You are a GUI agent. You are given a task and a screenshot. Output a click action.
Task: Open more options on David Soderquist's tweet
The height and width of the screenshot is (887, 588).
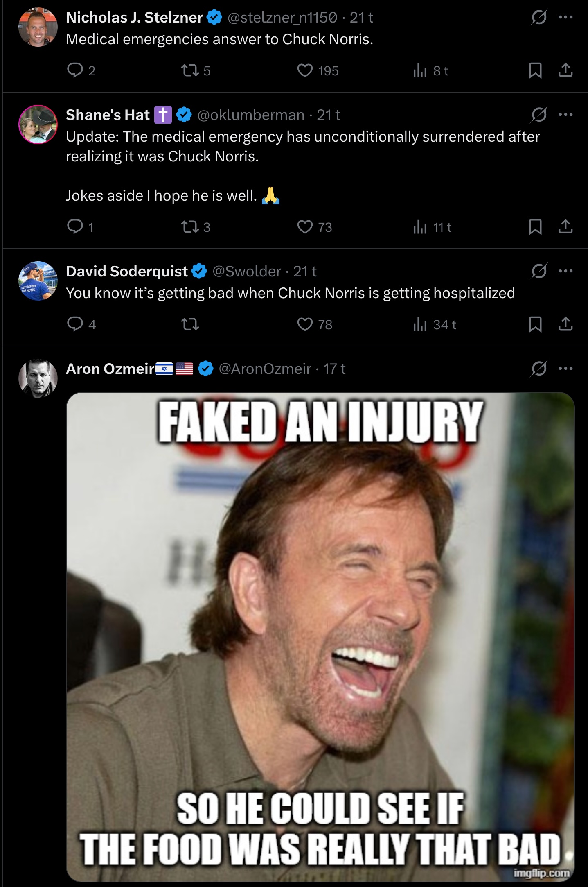565,271
